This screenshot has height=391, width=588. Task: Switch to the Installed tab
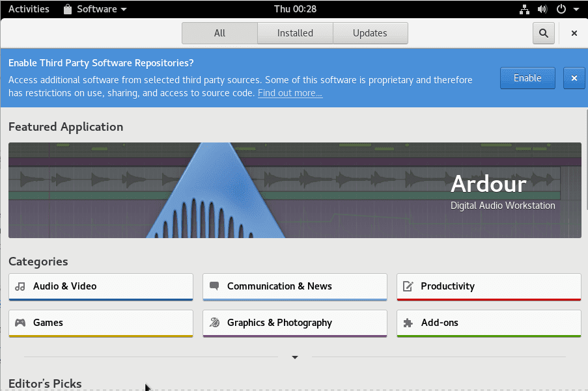(x=295, y=33)
